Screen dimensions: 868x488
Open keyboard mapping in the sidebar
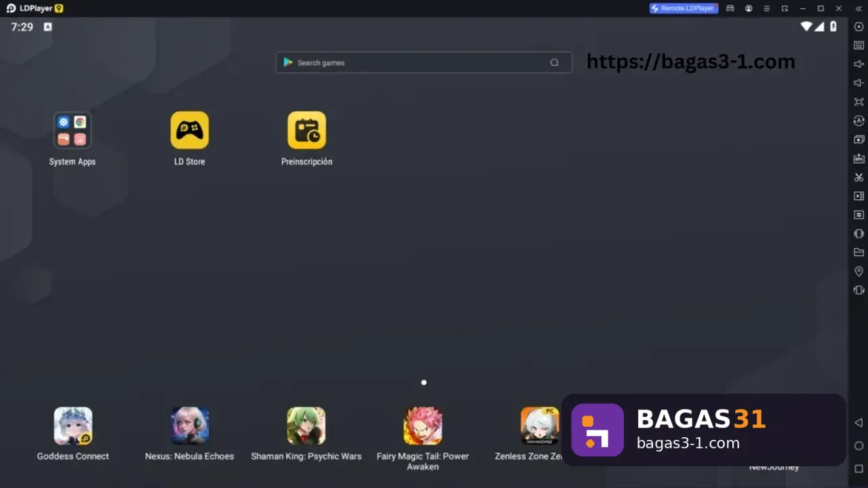859,45
